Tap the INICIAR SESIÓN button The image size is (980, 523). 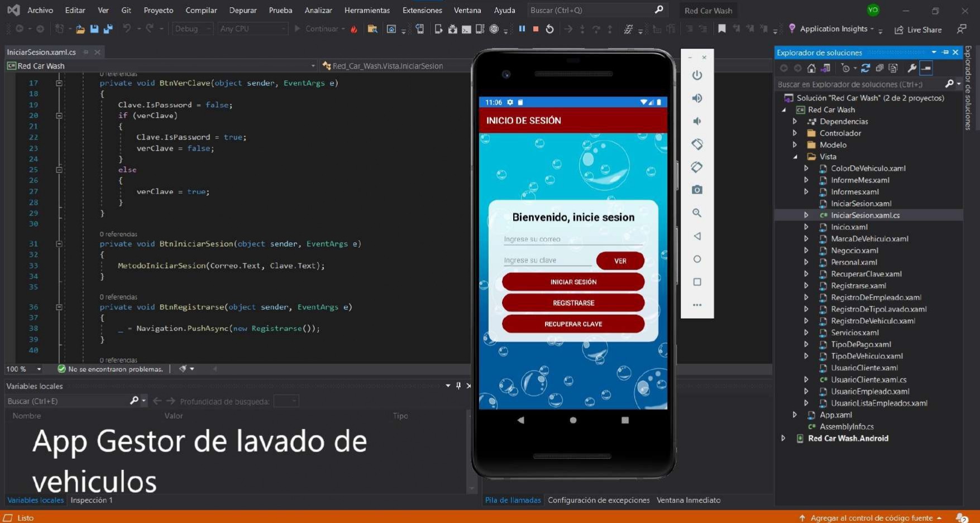pyautogui.click(x=573, y=282)
